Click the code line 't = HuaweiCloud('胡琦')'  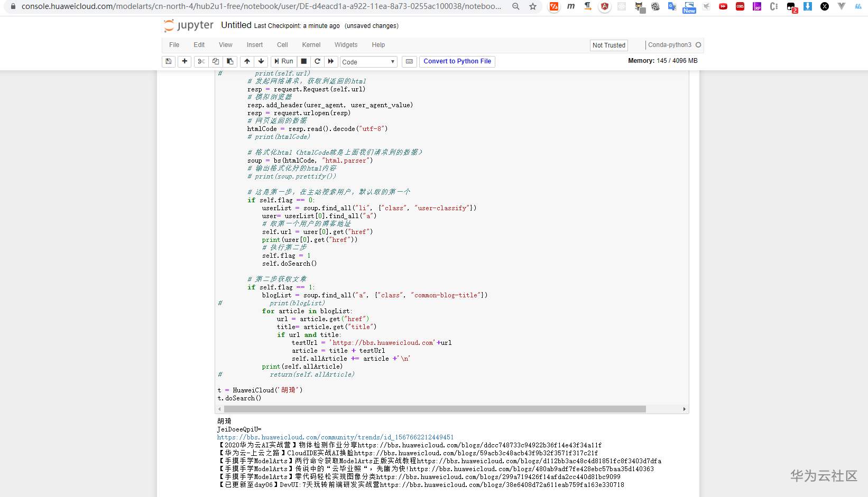pos(260,390)
